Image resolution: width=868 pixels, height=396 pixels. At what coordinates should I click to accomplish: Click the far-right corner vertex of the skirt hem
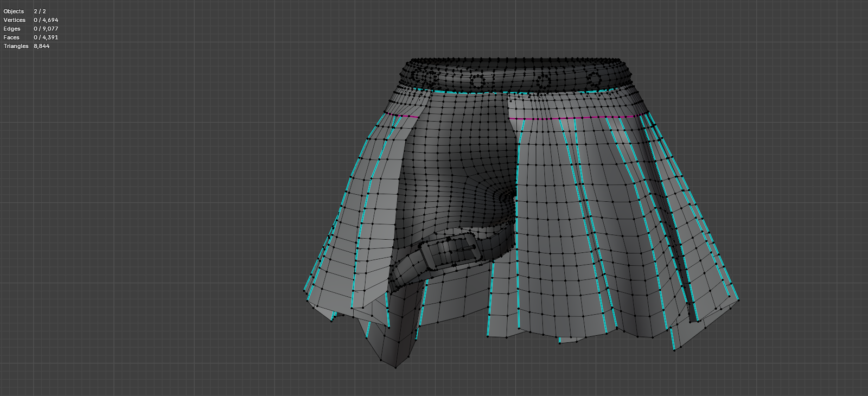click(738, 299)
